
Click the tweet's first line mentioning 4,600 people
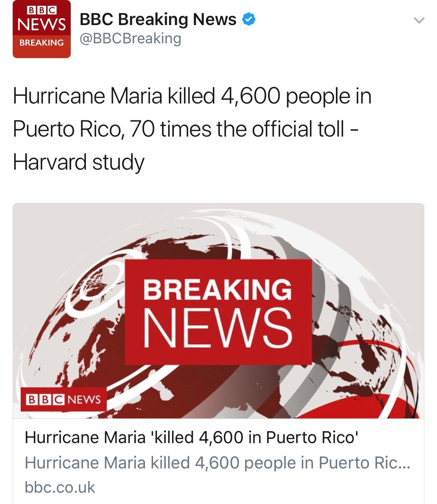click(192, 96)
